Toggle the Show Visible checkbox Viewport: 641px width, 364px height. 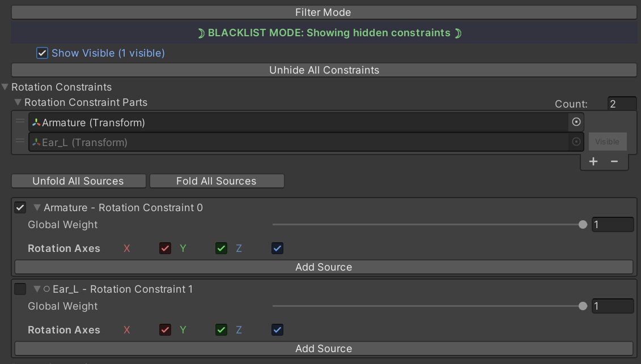[x=42, y=53]
